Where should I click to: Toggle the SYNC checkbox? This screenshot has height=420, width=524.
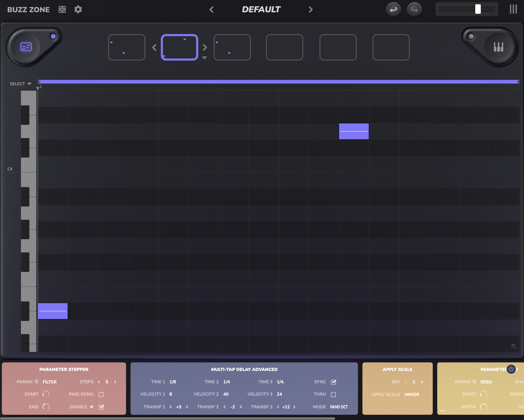coord(333,382)
